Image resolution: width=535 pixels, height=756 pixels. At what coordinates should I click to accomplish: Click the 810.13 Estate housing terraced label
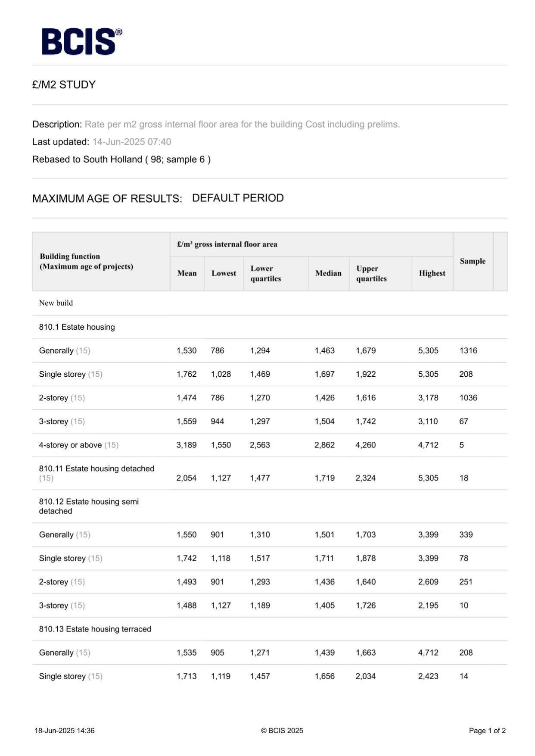95,629
